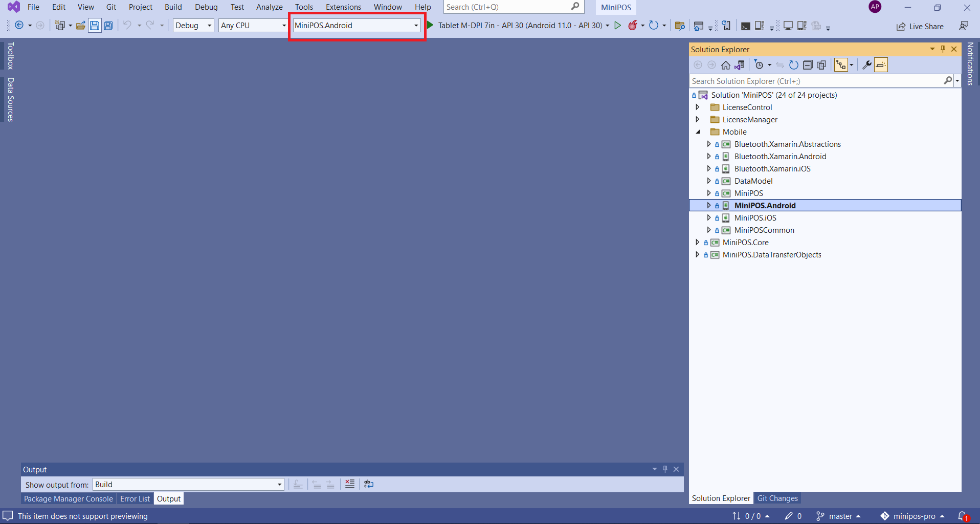The height and width of the screenshot is (524, 980).
Task: Click the Home icon in Solution Explorer
Action: (726, 65)
